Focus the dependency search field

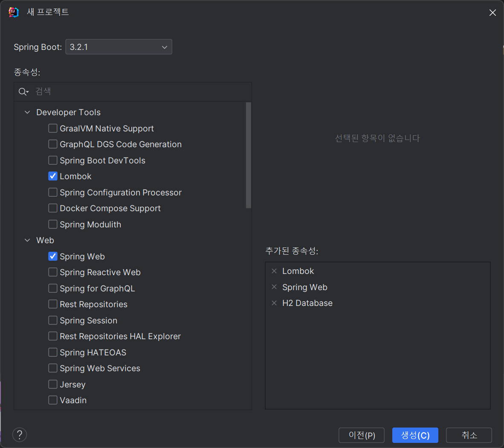(x=133, y=92)
